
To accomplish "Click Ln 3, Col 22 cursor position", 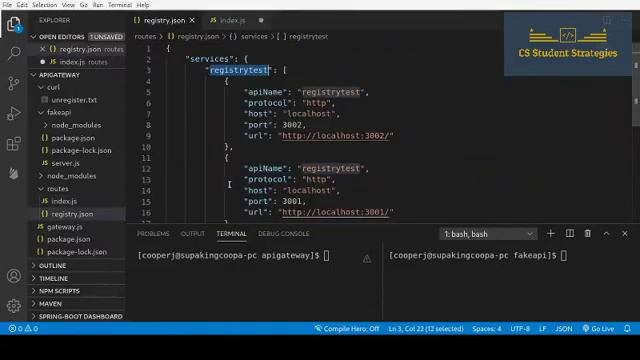I will tap(426, 329).
